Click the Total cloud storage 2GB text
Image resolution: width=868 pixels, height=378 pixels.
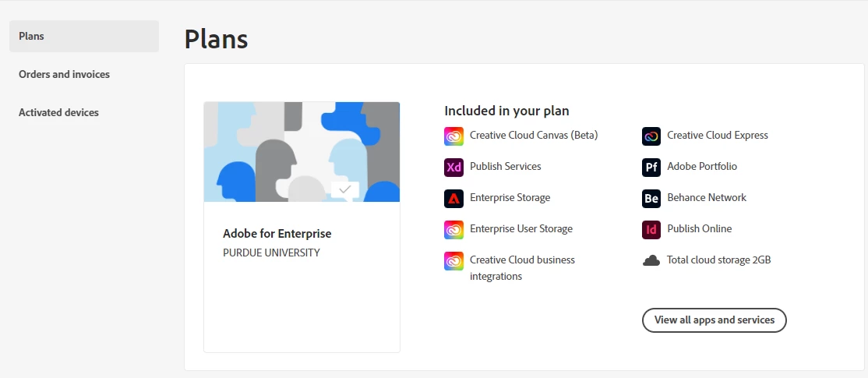pos(718,260)
